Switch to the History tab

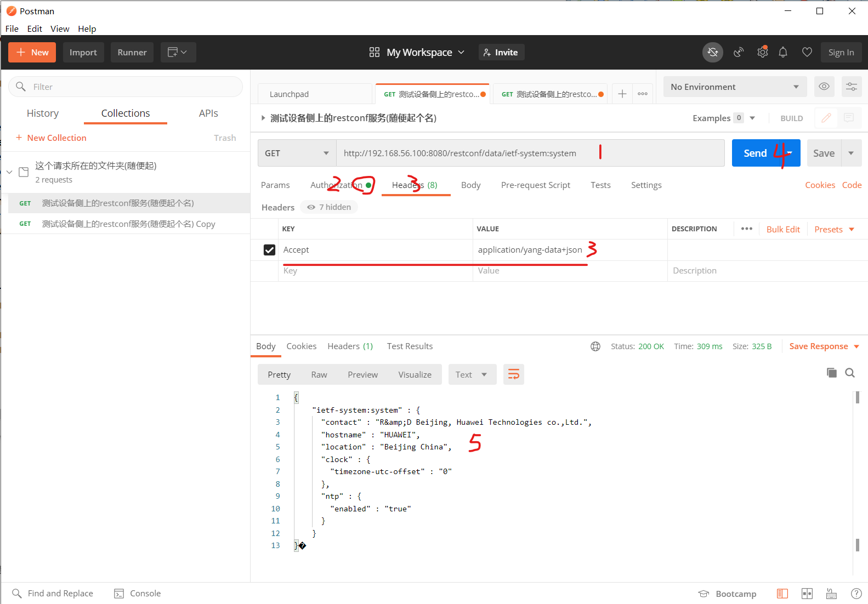click(x=43, y=113)
